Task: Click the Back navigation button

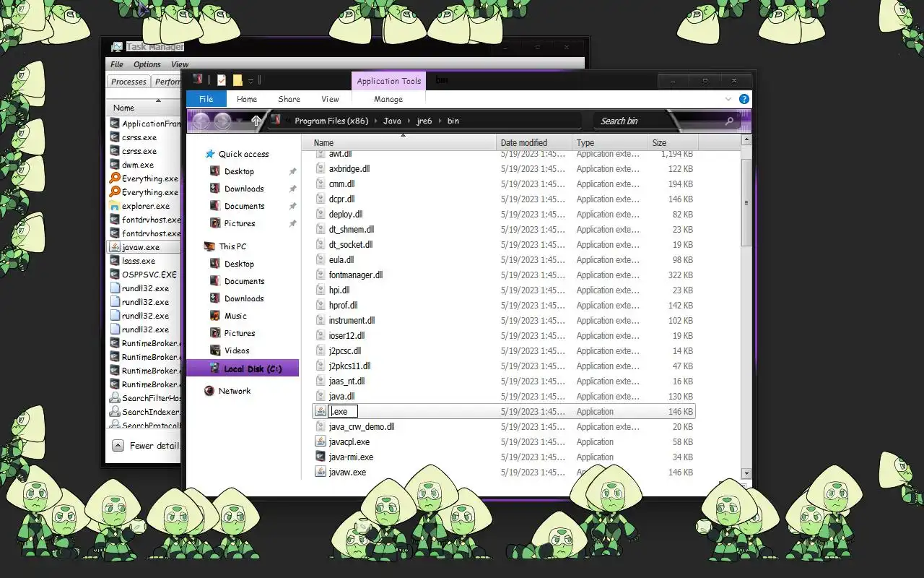Action: pos(201,121)
